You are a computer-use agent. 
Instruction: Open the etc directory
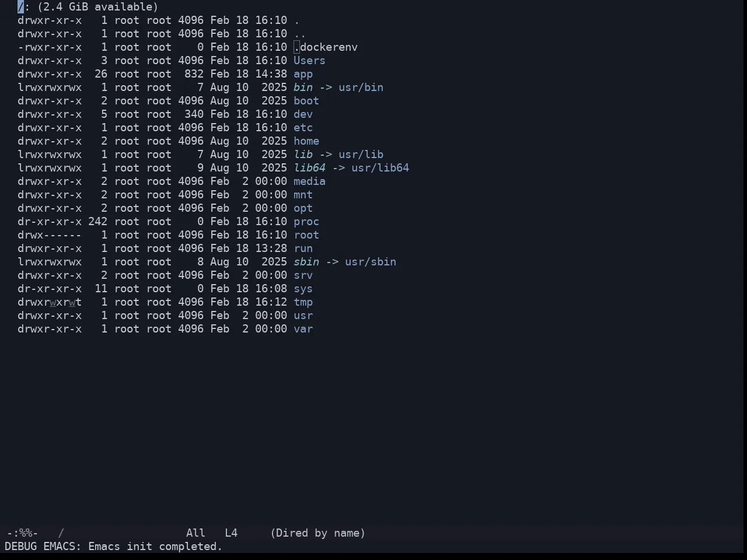click(303, 128)
